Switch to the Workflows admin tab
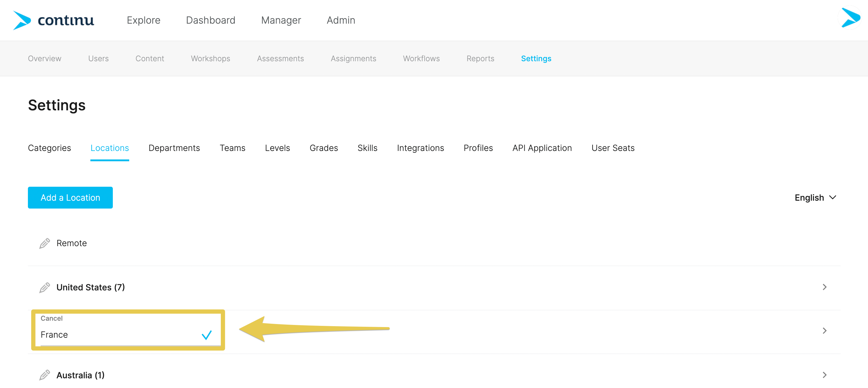This screenshot has height=388, width=868. 421,59
